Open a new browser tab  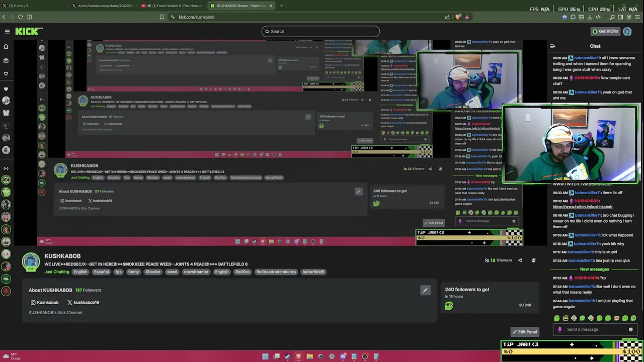(281, 6)
